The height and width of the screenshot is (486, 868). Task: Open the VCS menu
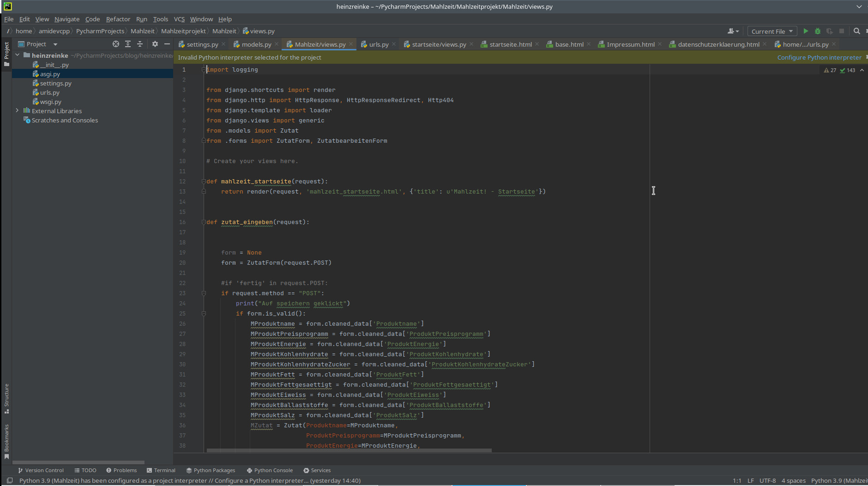[x=179, y=19]
